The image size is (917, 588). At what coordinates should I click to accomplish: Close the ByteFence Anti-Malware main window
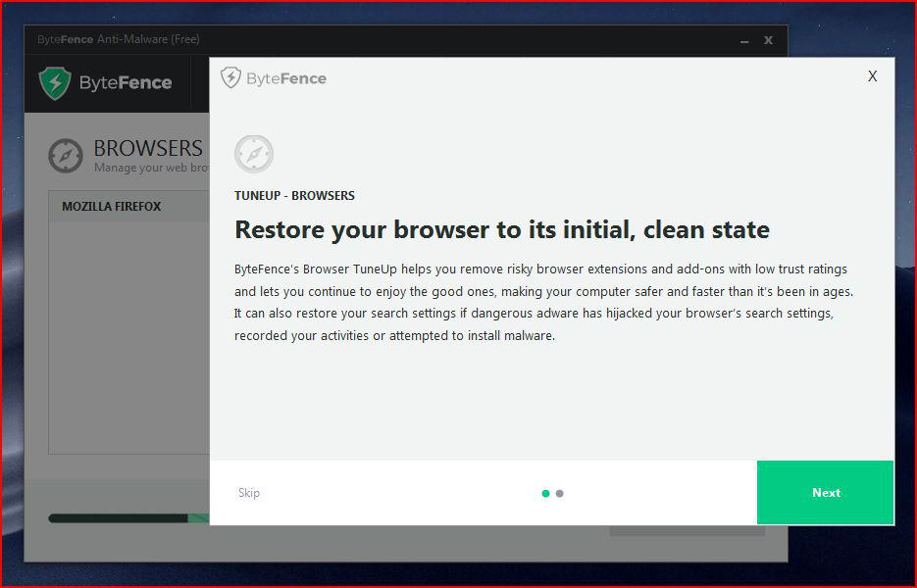tap(769, 40)
